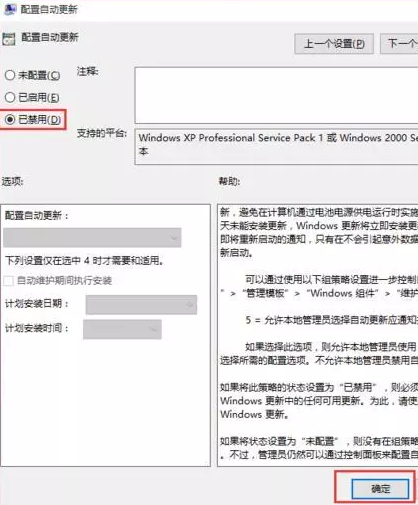418x505 pixels.
Task: Click into the 注释 comment text box
Action: tap(276, 95)
